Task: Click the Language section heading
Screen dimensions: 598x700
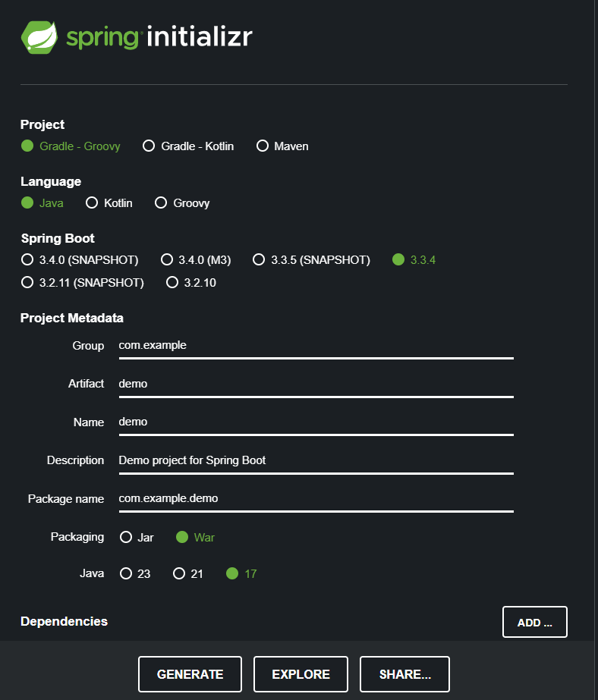Action: (51, 182)
